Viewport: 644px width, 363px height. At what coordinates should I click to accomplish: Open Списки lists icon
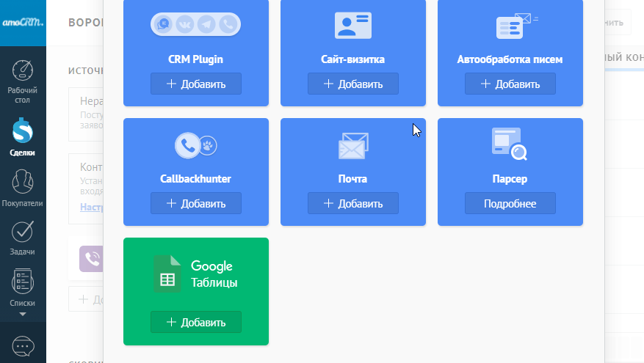click(23, 287)
